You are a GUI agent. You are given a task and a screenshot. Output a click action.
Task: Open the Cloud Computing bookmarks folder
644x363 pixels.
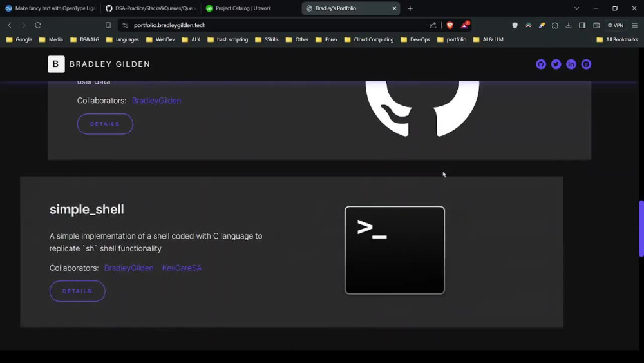coord(369,39)
